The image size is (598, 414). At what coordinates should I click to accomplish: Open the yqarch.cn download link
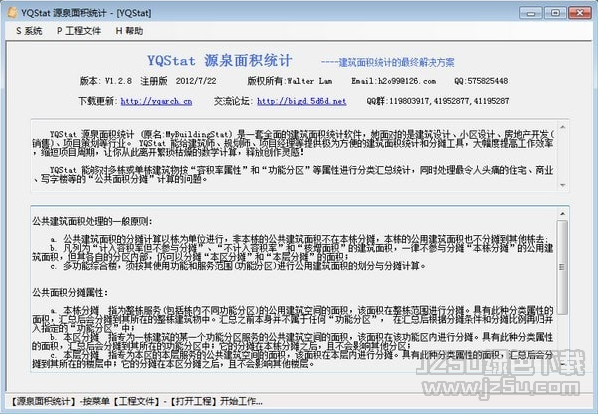[156, 101]
